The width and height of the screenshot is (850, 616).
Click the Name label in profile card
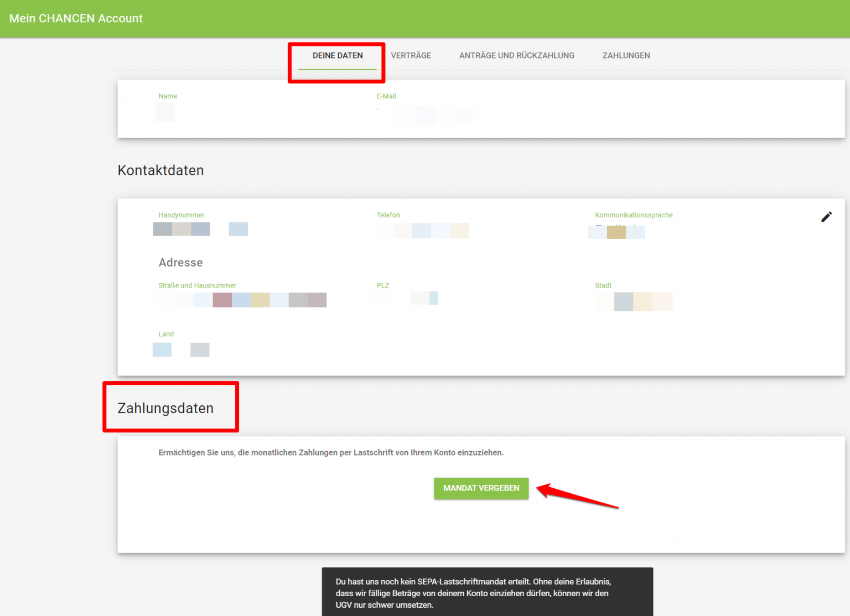click(x=168, y=96)
